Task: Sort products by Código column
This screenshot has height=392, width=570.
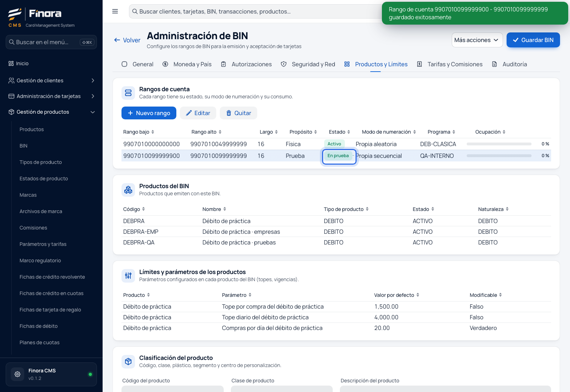Action: click(144, 209)
